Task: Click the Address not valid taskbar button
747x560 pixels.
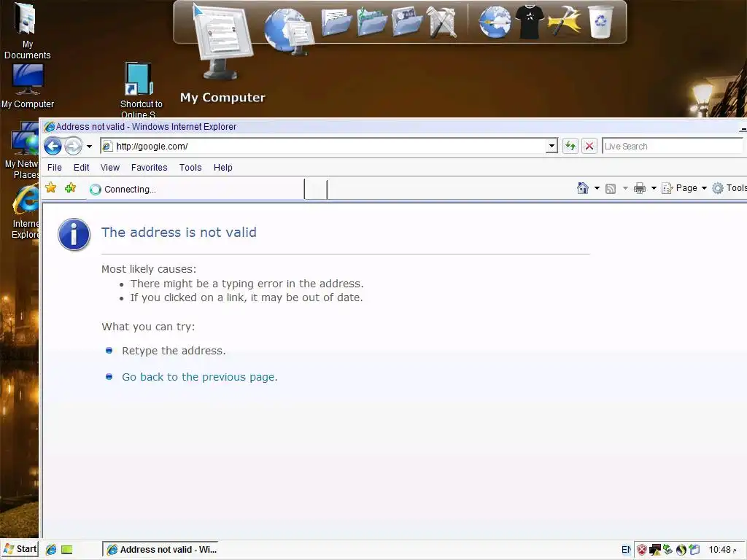Action: (160, 550)
